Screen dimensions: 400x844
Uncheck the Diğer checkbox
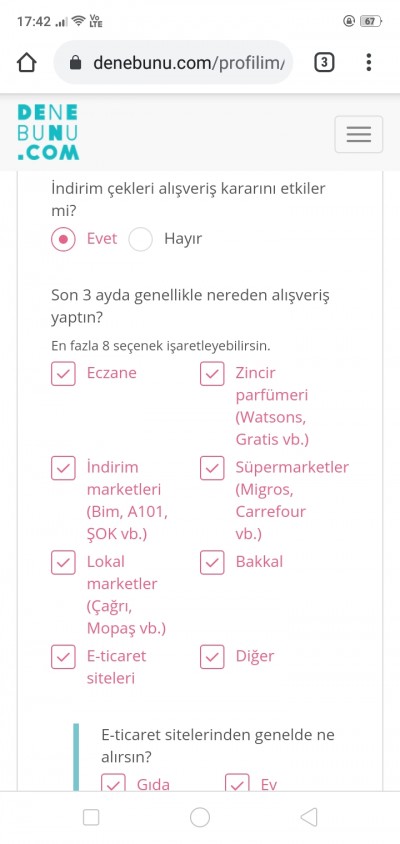coord(212,657)
